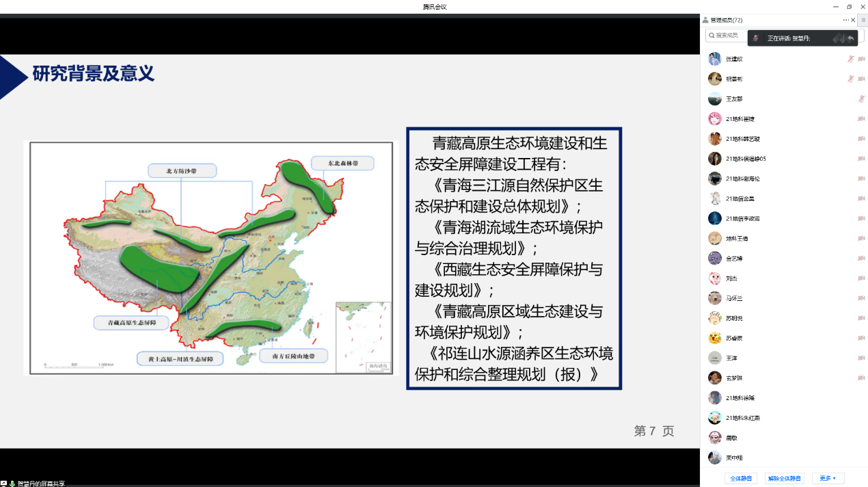The width and height of the screenshot is (868, 487).
Task: Click the avatar of member 刘杰
Action: (715, 278)
